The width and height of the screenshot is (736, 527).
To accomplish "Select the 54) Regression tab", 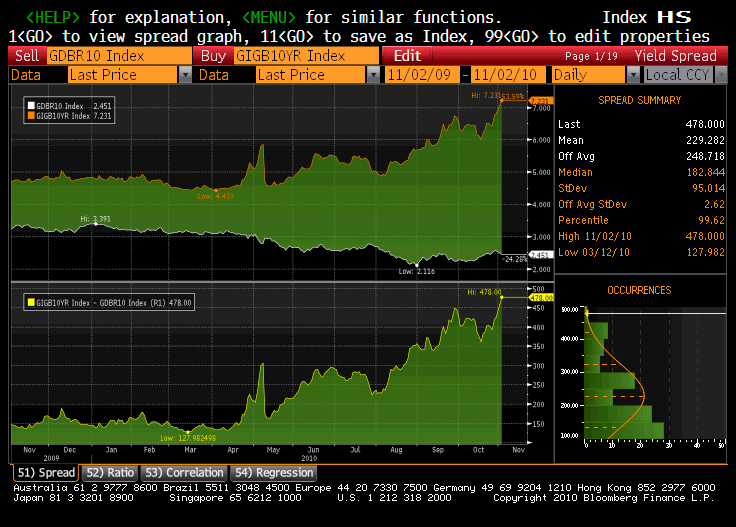I will [273, 472].
